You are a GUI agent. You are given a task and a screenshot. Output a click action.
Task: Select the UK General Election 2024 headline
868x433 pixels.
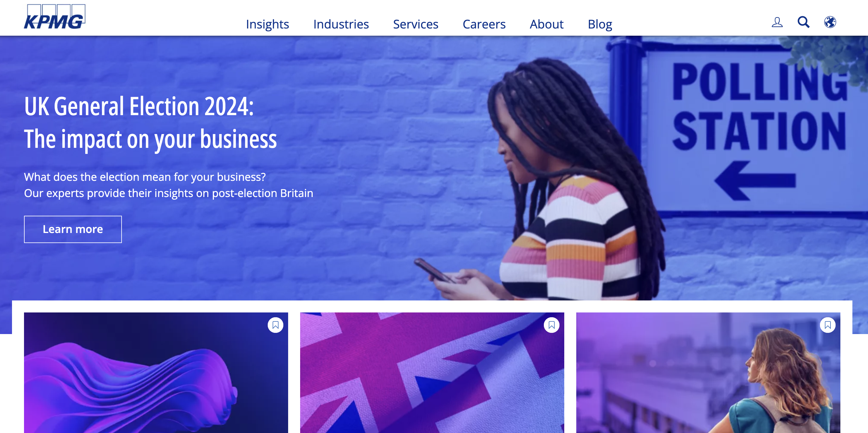tap(150, 122)
